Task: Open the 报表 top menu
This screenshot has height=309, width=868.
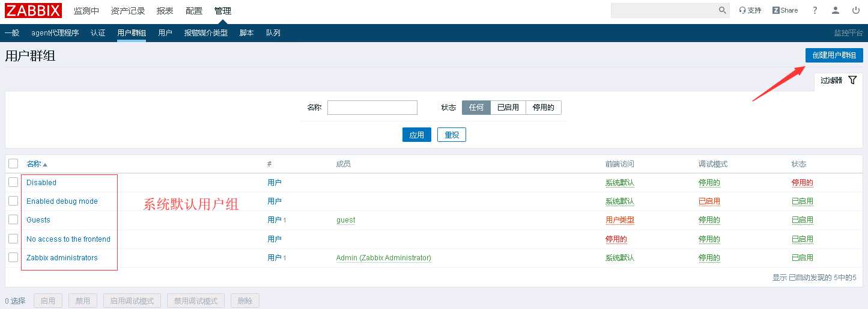Action: [x=165, y=11]
